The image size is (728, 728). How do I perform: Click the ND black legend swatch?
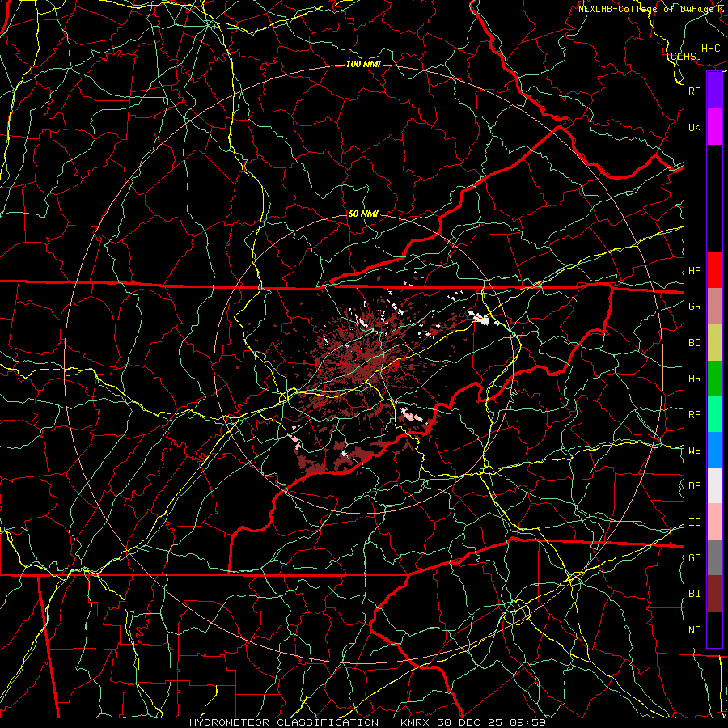coord(714,629)
